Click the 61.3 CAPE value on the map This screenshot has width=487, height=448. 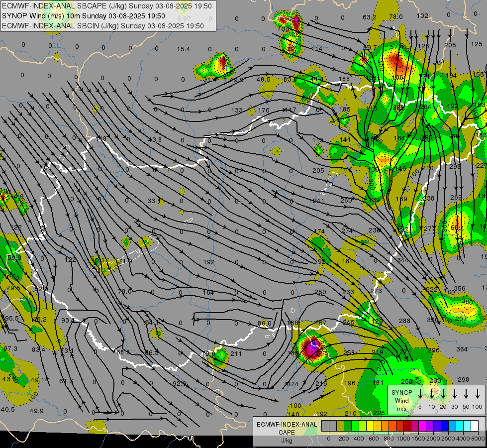click(66, 381)
